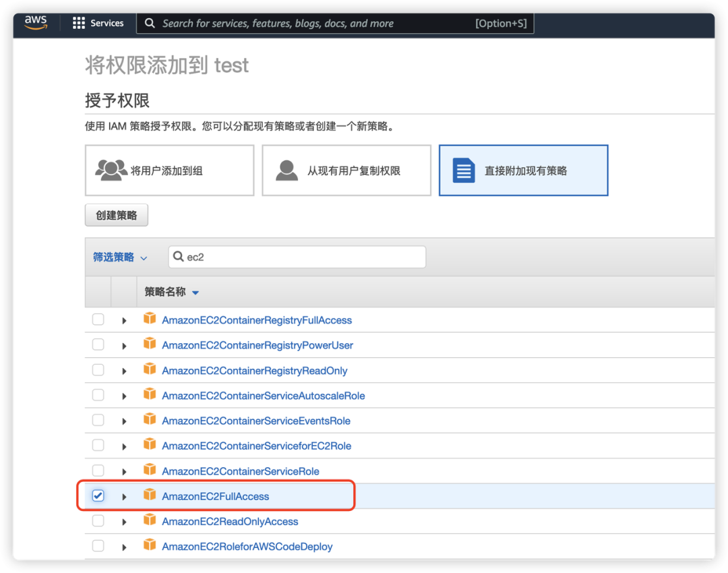This screenshot has width=728, height=573.
Task: Check AmazonEC2RoleforAWSCodeDeploy checkbox
Action: 98,545
